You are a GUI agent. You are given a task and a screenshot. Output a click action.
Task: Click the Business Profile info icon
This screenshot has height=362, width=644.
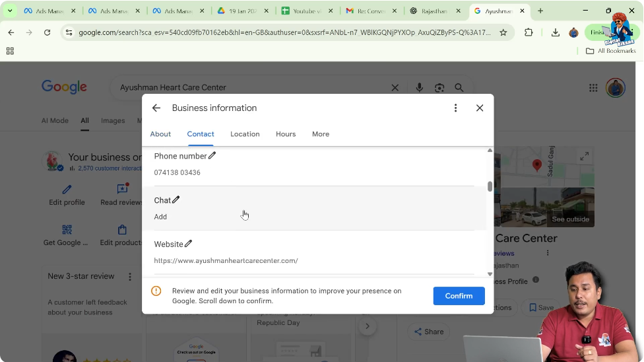click(536, 279)
